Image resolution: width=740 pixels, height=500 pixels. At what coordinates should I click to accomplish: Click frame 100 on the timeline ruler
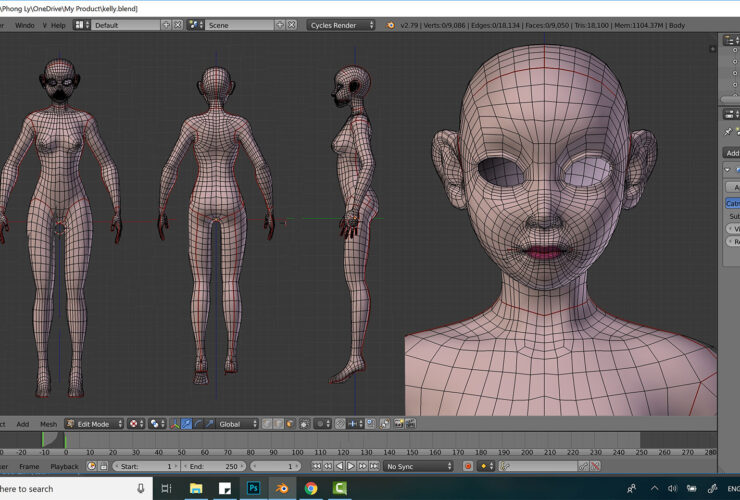297,452
